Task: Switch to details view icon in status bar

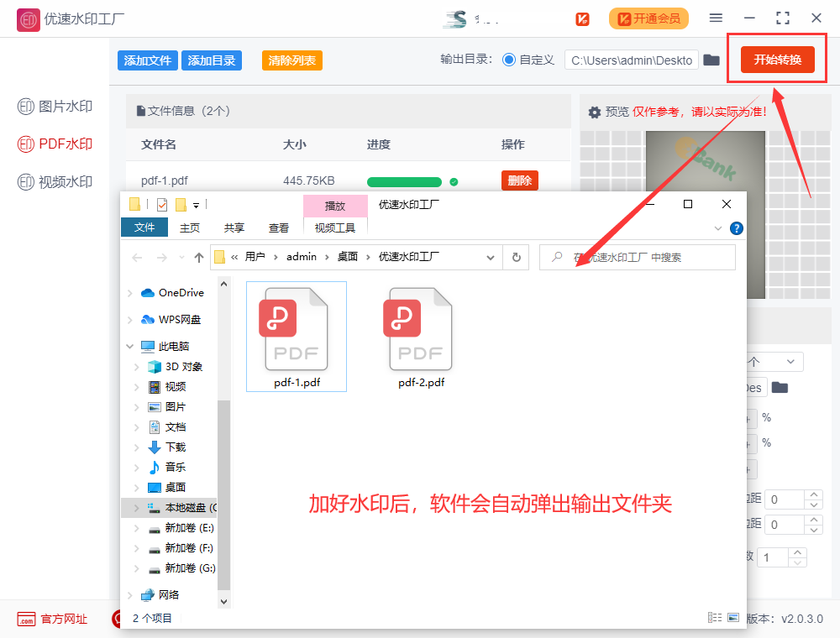Action: (x=715, y=618)
